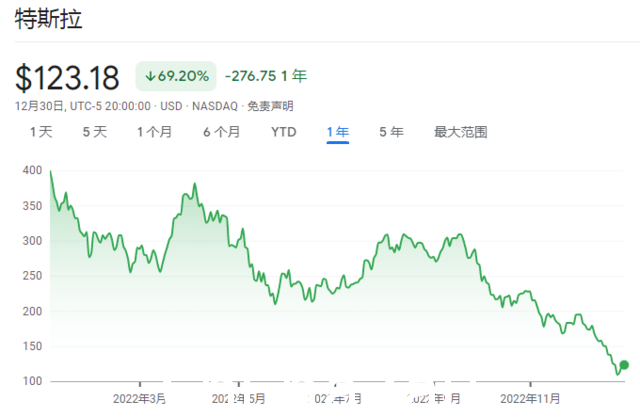Open the 1个月 chart range
The image size is (640, 417).
[154, 132]
